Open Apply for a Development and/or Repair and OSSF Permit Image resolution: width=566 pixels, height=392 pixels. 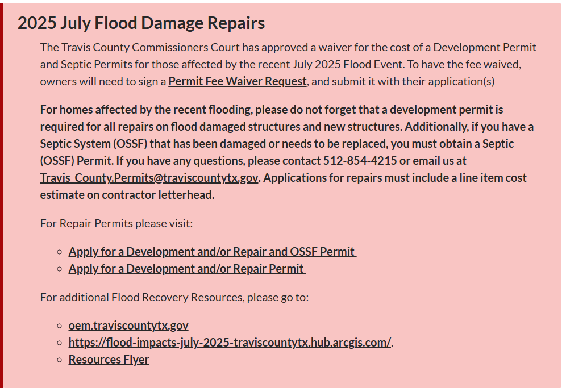(213, 252)
